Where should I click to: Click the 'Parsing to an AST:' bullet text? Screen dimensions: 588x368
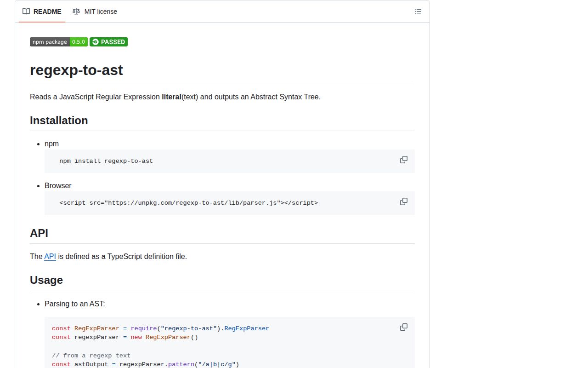pos(75,304)
